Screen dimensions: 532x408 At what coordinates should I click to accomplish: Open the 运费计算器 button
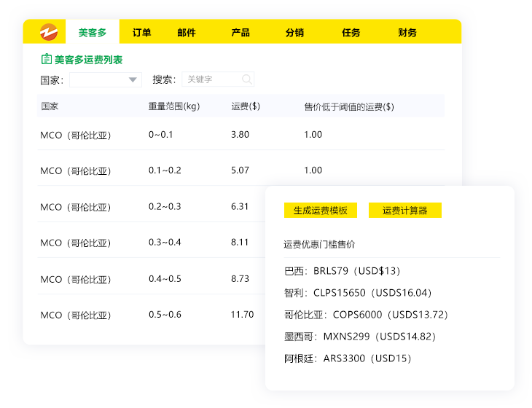405,211
